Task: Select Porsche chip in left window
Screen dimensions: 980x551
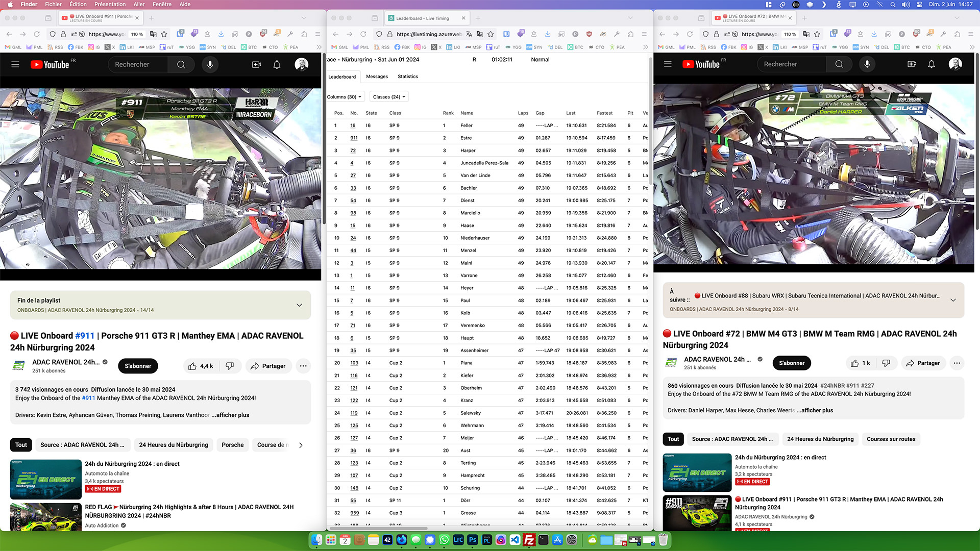Action: pos(233,445)
